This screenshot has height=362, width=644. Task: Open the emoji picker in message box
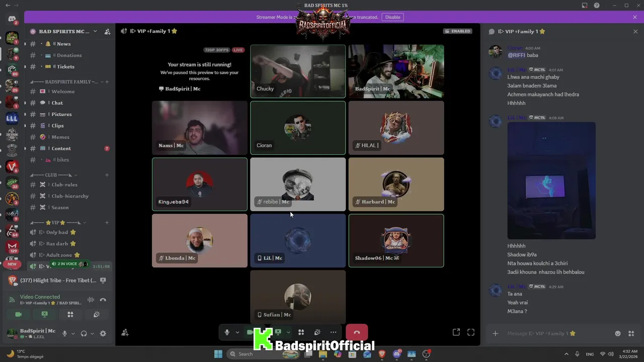click(618, 333)
